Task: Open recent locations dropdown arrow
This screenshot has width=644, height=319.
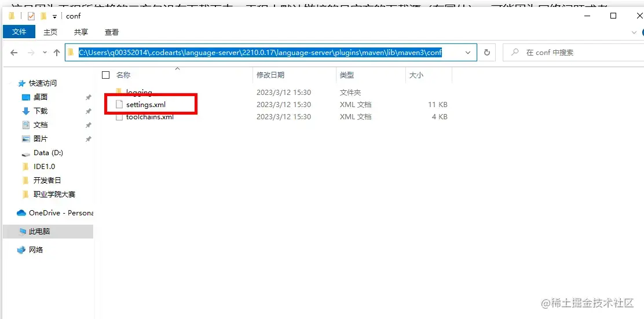Action: tap(45, 53)
